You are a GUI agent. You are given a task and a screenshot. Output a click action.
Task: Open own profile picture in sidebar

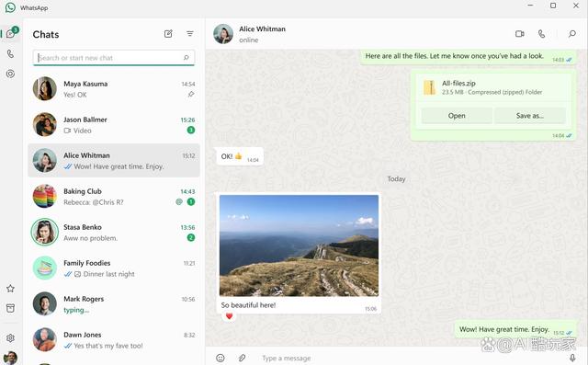tap(10, 358)
